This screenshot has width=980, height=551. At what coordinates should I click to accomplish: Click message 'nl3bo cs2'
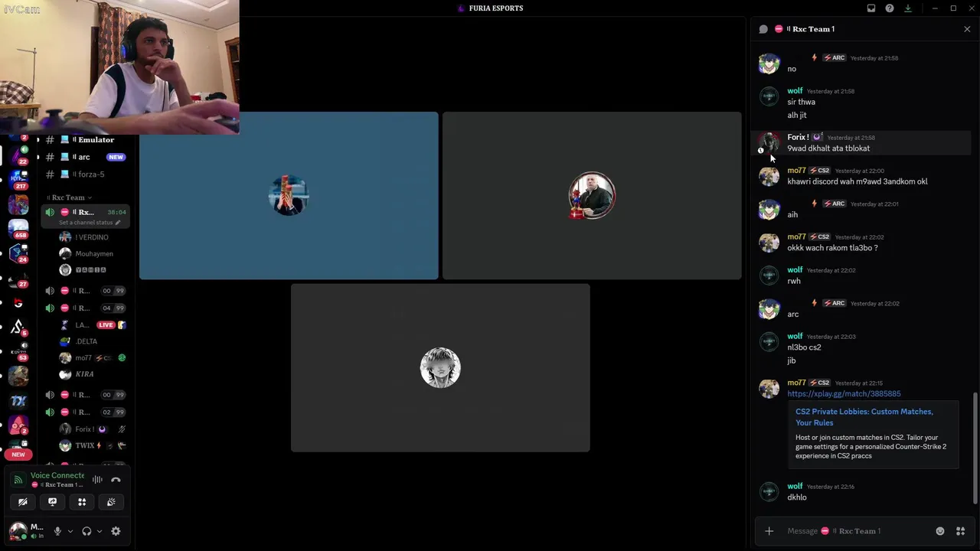point(804,347)
